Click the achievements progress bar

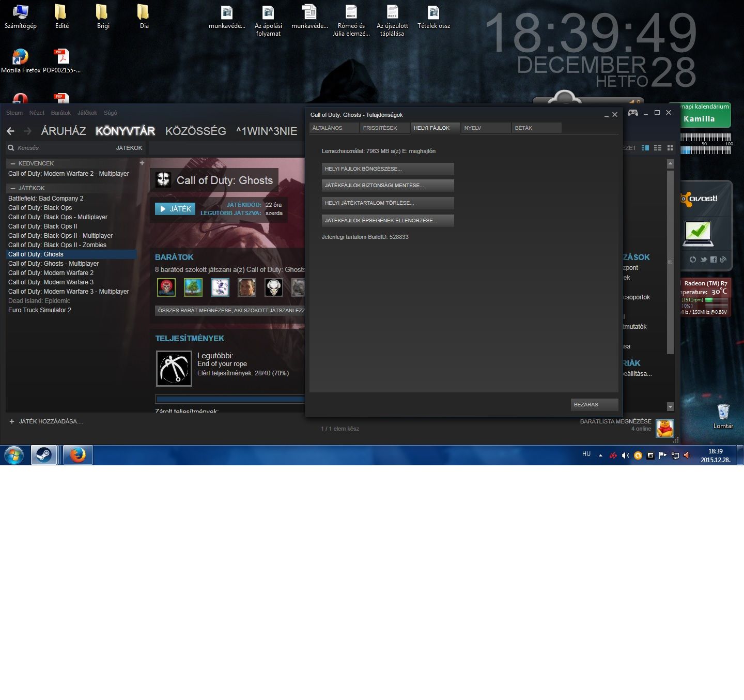coord(230,399)
